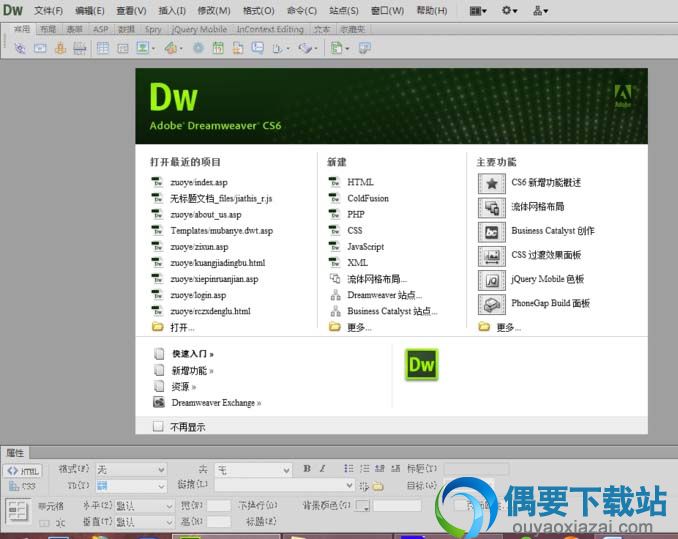Screen dimensions: 678x539
Task: Open the 编辑(E) menu
Action: click(90, 10)
